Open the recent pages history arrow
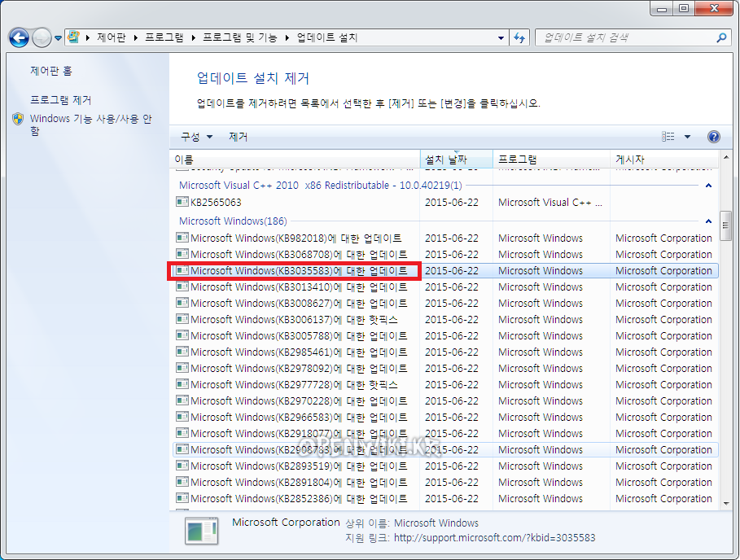This screenshot has width=740, height=560. [58, 37]
